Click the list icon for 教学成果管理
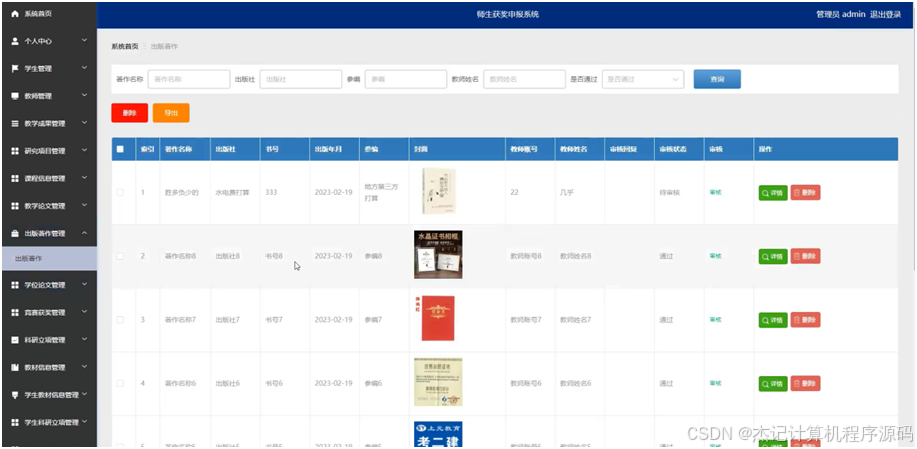This screenshot has width=917, height=449. tap(15, 123)
